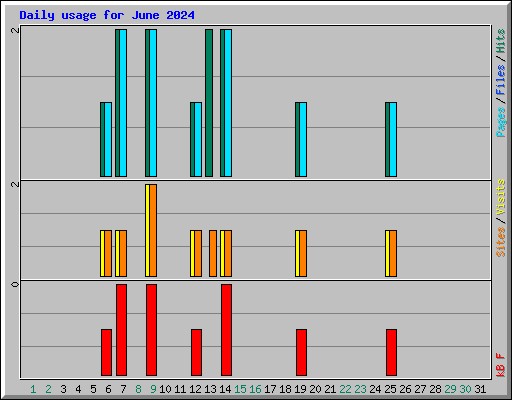
Task: Click the red KB bar for day 25
Action: 392,352
